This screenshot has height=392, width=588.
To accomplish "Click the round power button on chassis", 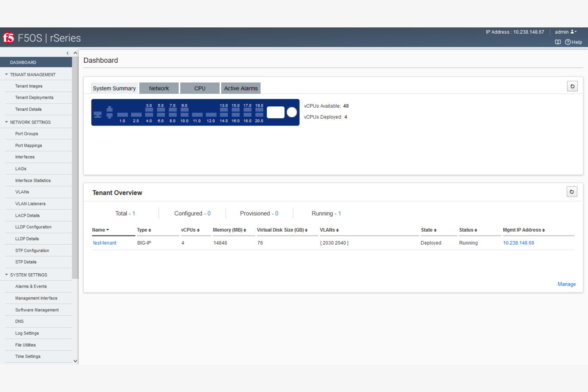I will (292, 112).
